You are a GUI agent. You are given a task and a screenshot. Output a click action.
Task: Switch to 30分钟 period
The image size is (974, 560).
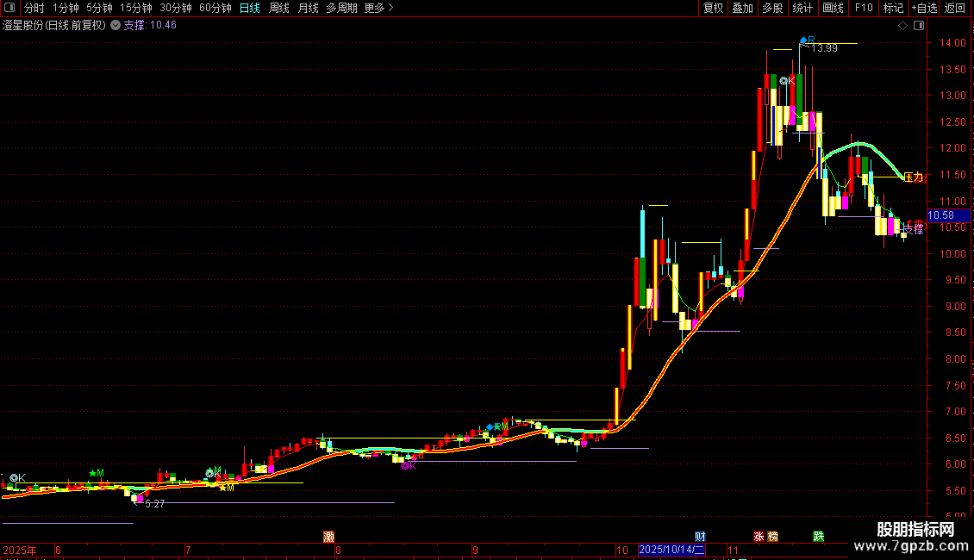[x=176, y=8]
